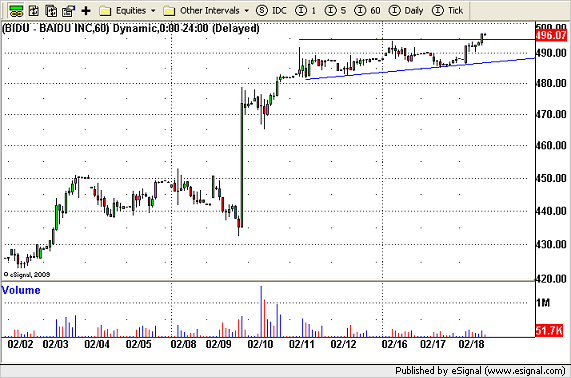Screen dimensions: 571x378
Task: Click the 02/11 date axis label
Action: coord(302,344)
